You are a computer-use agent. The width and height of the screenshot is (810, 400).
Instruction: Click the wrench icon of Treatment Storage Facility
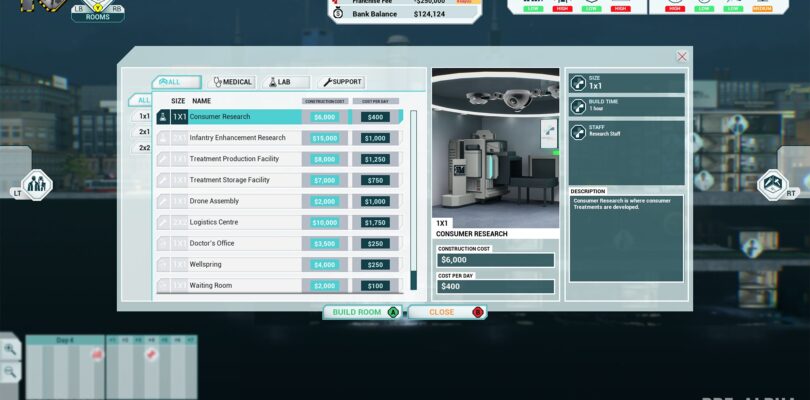(163, 180)
